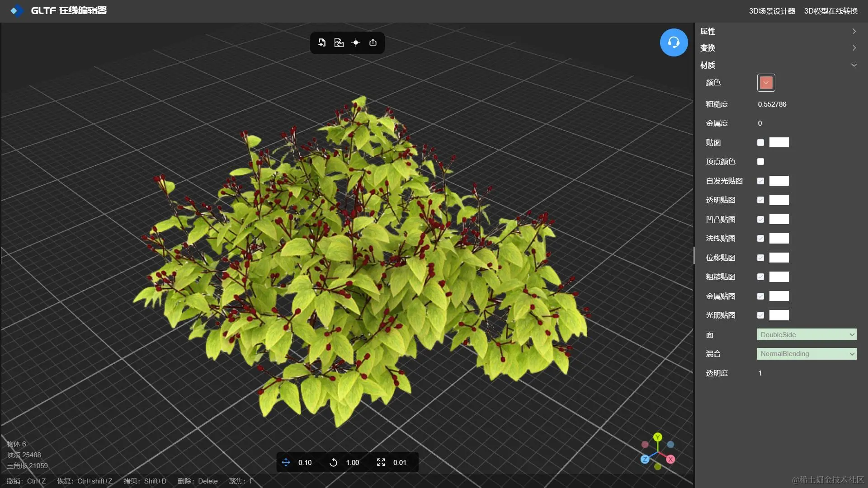Screen dimensions: 868x488
Task: Click the 粗糙度 value field
Action: [772, 104]
